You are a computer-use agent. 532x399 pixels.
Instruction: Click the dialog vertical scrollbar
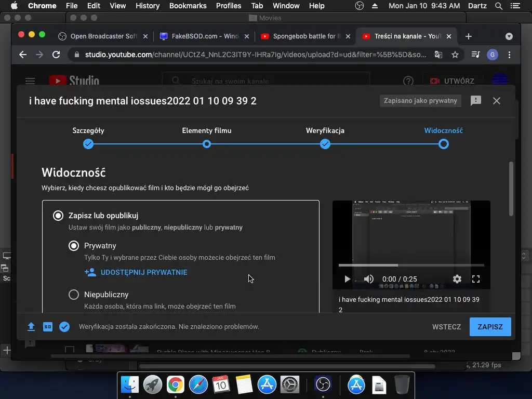tap(511, 189)
